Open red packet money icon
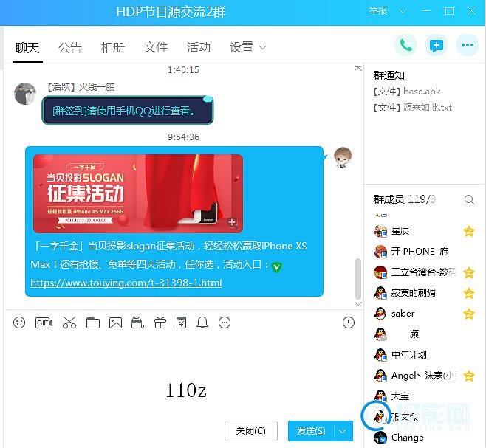486x448 pixels. 181,323
